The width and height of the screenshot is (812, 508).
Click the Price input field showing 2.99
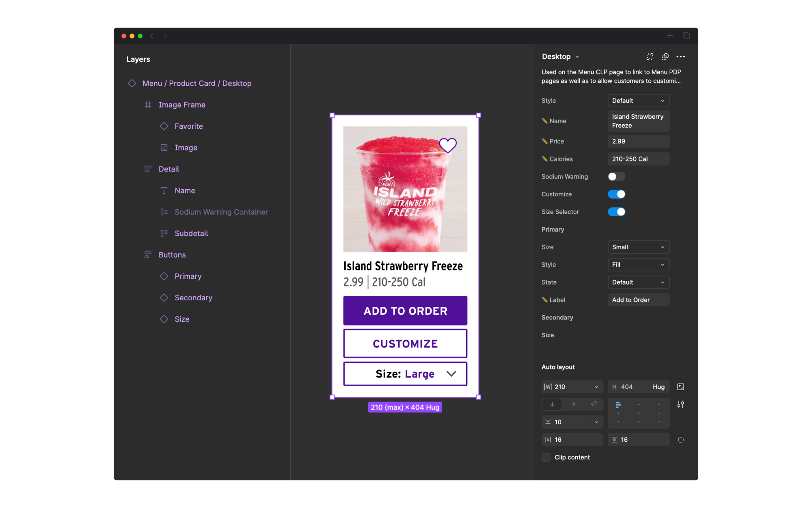point(638,141)
